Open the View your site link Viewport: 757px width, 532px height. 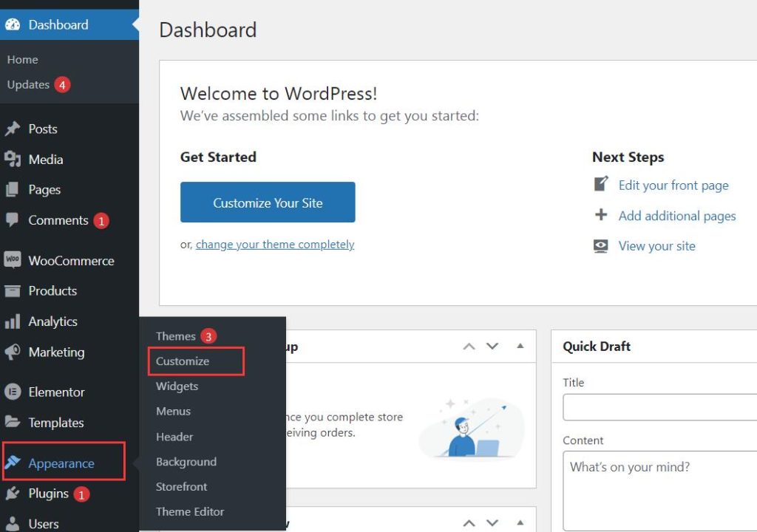657,246
